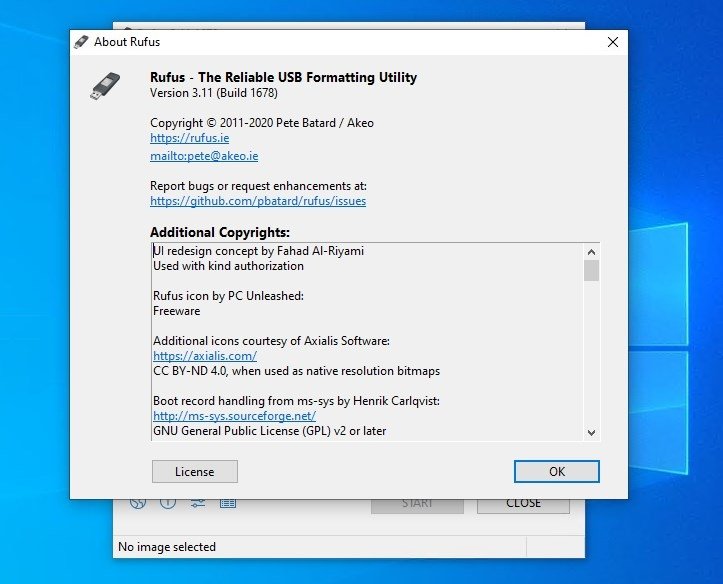This screenshot has width=723, height=584.
Task: Click 'No image selected' status bar text
Action: (167, 547)
